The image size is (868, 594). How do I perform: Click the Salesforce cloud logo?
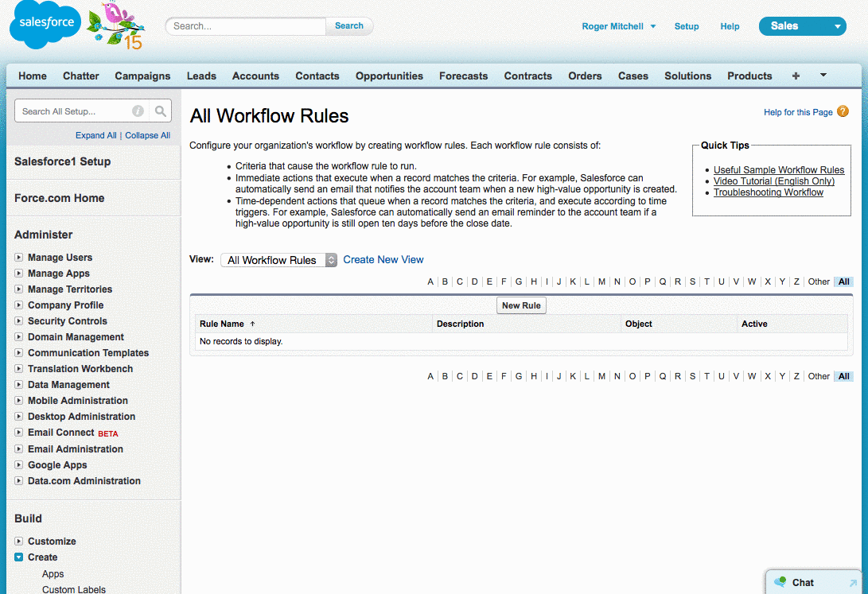coord(45,24)
